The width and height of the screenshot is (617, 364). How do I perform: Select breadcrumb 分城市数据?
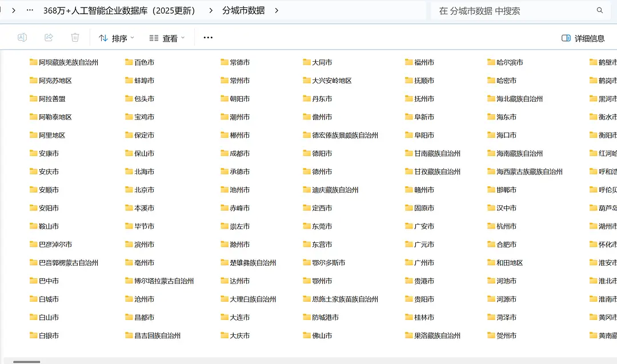(243, 11)
